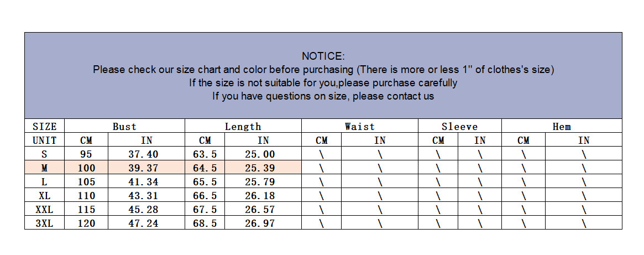Select the 25.00 length inches cell
The height and width of the screenshot is (255, 644).
pos(263,154)
